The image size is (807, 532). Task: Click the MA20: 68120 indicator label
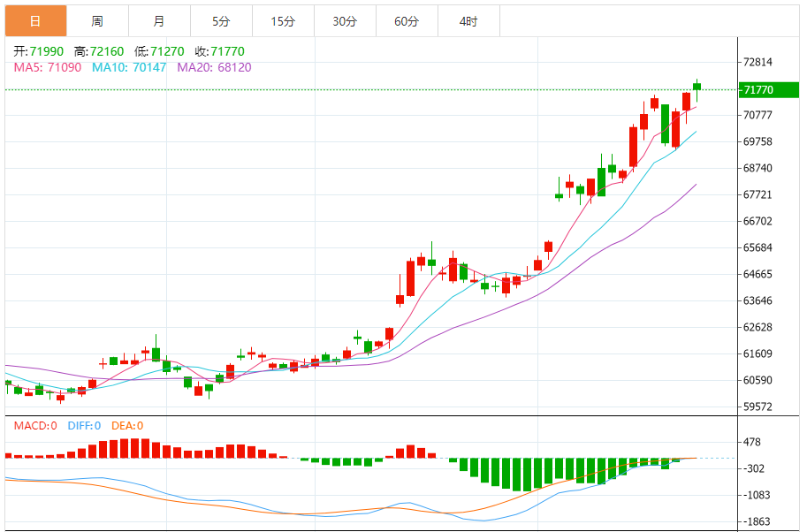(x=214, y=67)
